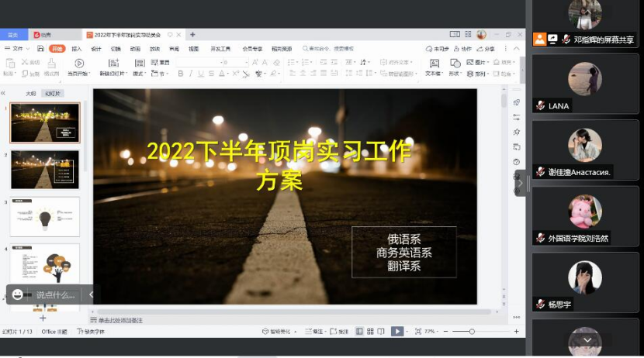Image resolution: width=644 pixels, height=358 pixels.
Task: Click the Italic formatting icon
Action: 191,74
